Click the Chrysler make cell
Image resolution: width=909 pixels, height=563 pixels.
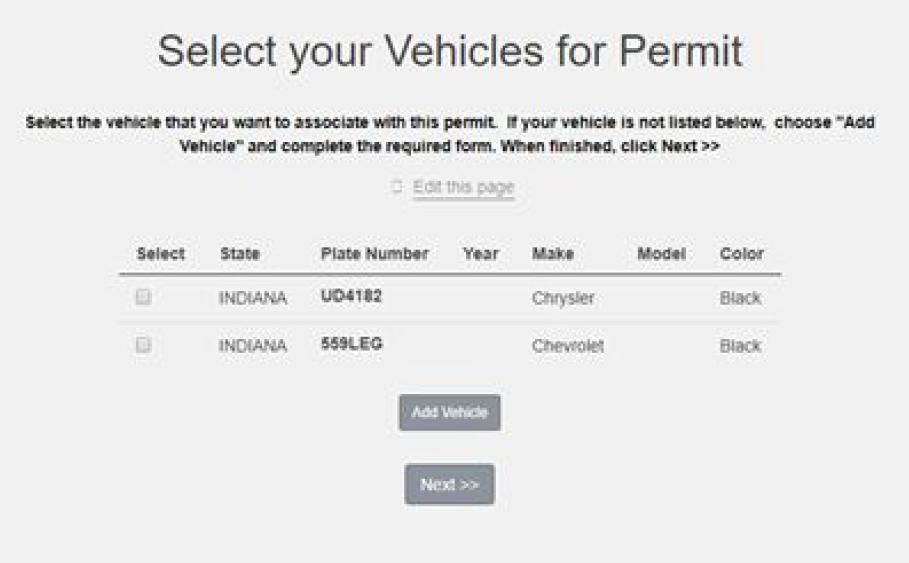(x=563, y=298)
